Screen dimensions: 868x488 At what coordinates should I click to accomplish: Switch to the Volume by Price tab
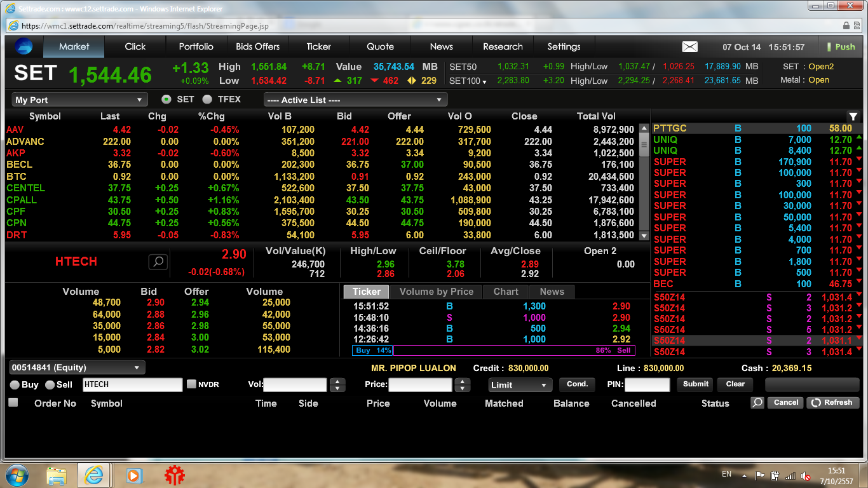pos(437,292)
